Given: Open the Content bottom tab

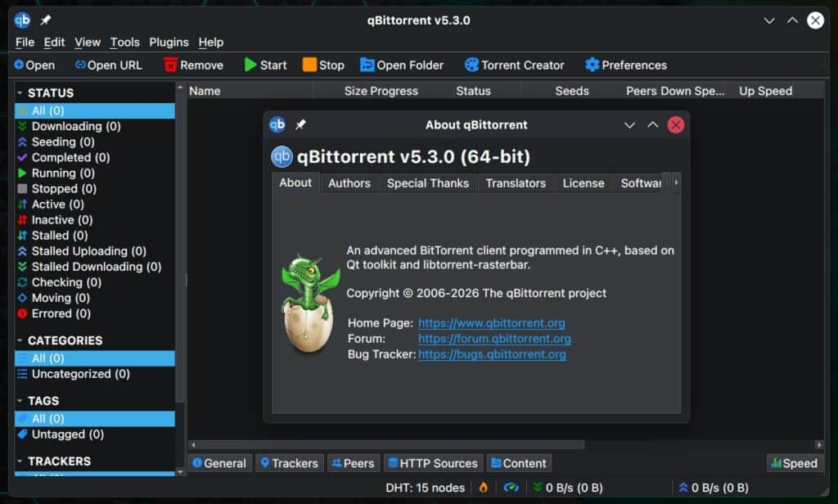Looking at the screenshot, I should click(x=519, y=463).
